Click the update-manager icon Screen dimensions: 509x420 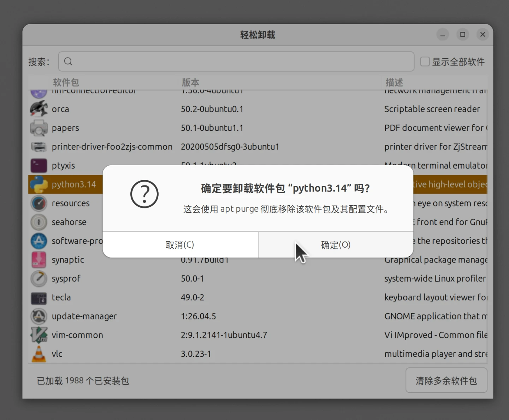pos(39,316)
